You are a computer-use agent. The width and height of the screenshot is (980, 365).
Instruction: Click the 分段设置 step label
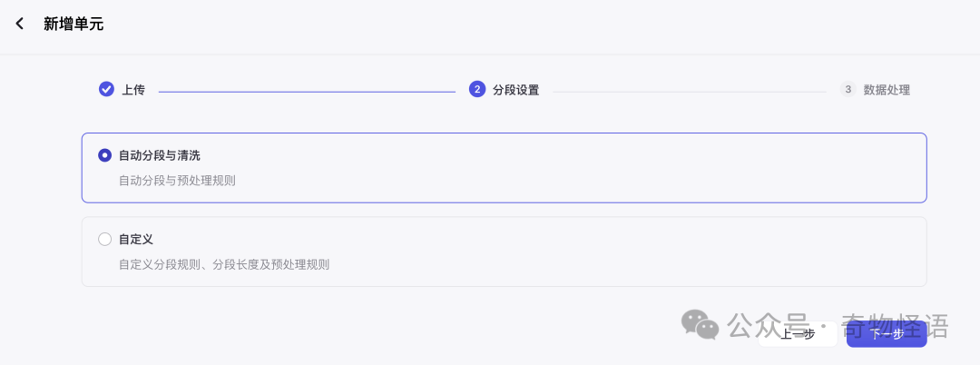click(515, 90)
